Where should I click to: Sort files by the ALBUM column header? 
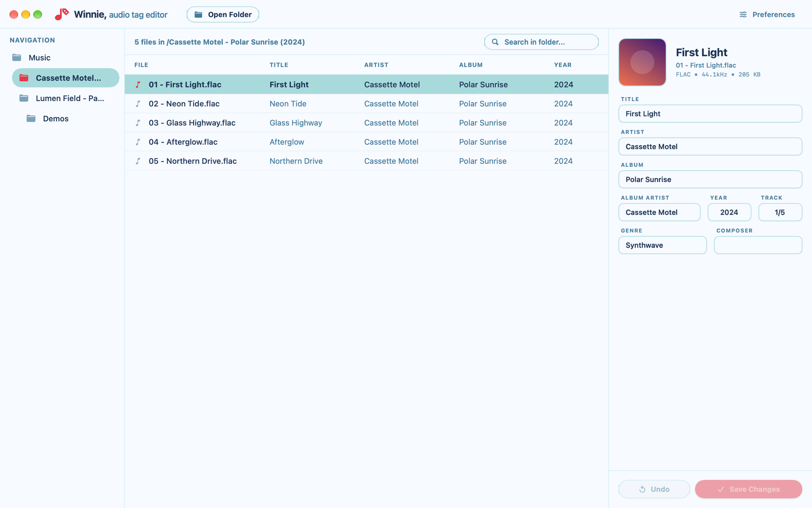click(471, 65)
